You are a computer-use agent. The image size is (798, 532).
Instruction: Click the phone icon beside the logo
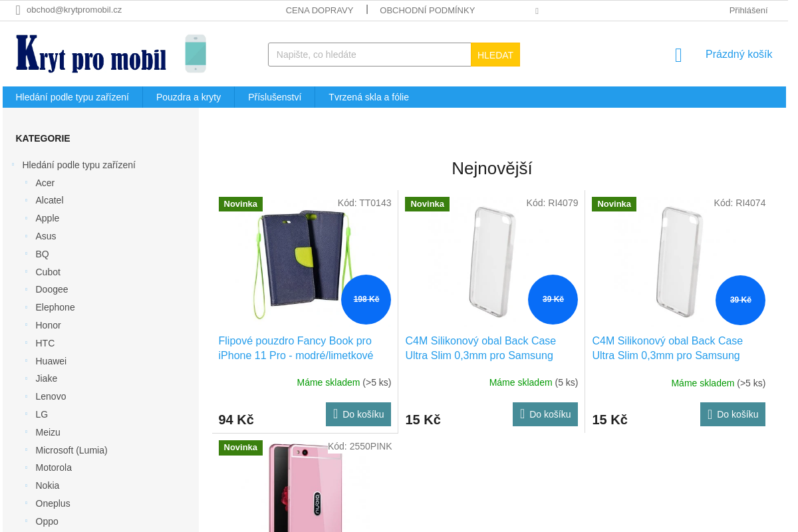point(196,54)
